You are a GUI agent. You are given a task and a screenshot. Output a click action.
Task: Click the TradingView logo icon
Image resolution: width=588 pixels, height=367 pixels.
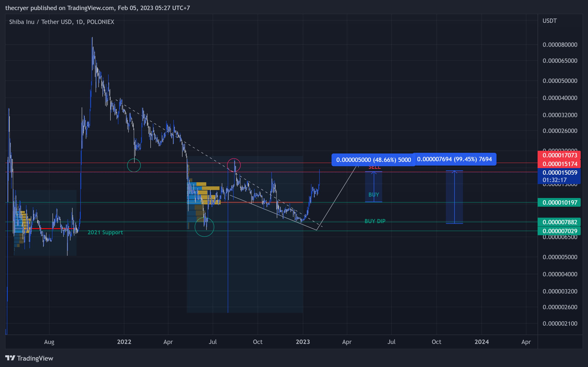pos(10,358)
